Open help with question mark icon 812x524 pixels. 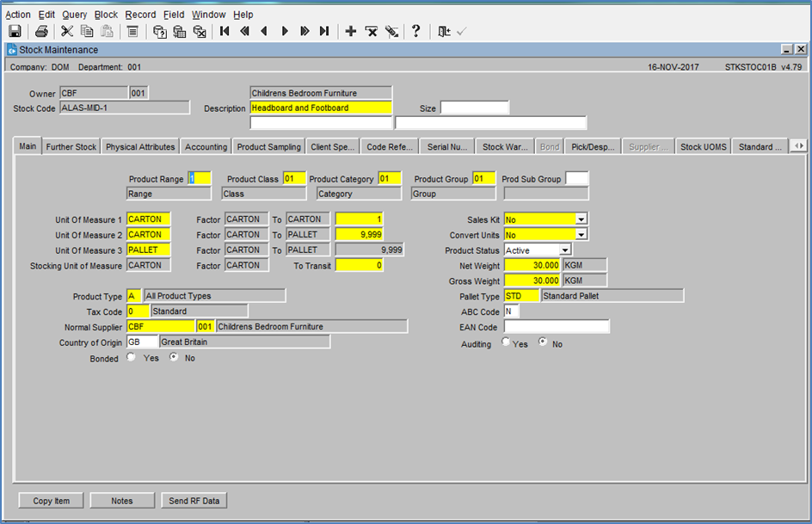click(x=415, y=31)
